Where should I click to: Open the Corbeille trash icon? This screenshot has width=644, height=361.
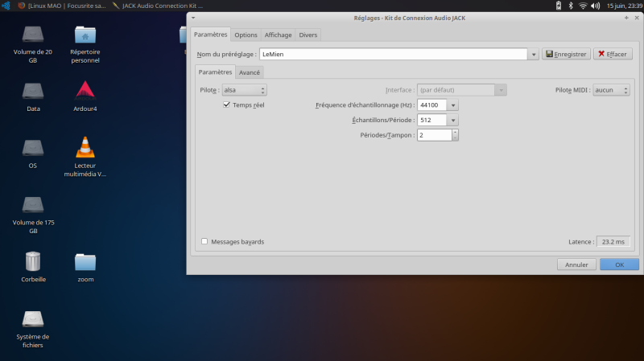coord(32,261)
